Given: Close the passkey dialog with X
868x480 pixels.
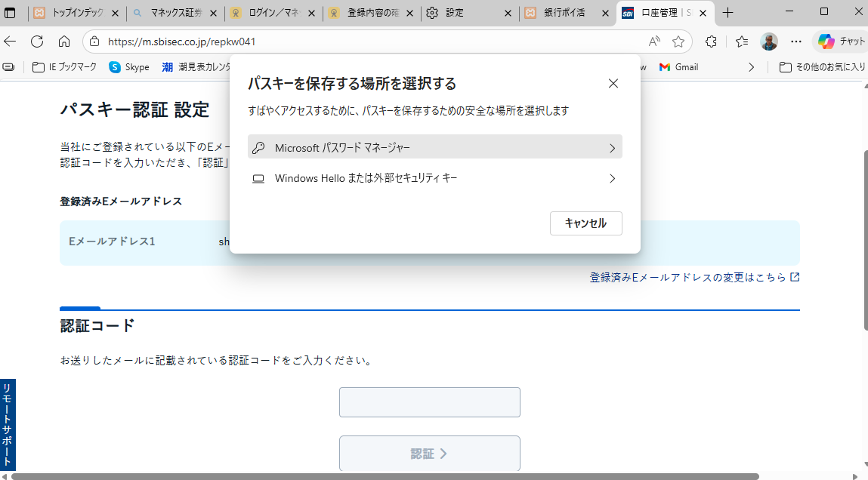Looking at the screenshot, I should coord(613,84).
